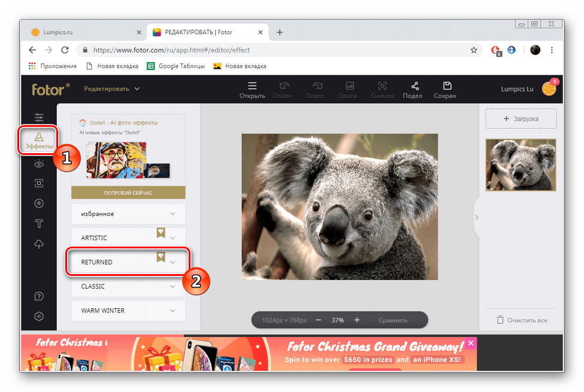
Task: Open the Редактировать mode dropdown
Action: tap(112, 89)
